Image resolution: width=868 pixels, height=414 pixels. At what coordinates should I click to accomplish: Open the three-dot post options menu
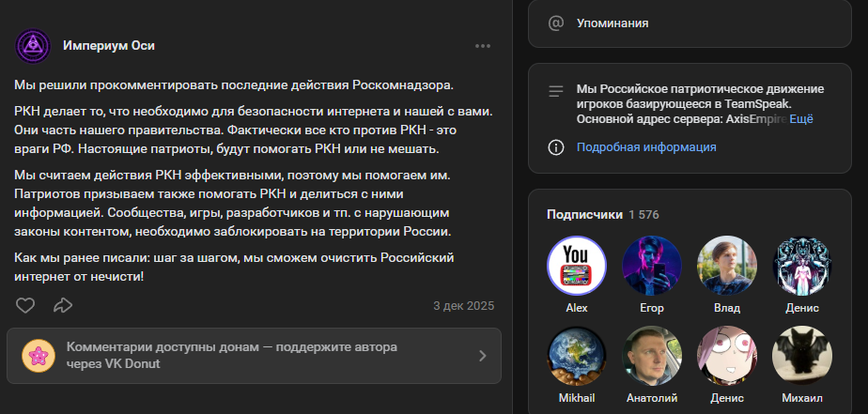(x=483, y=46)
